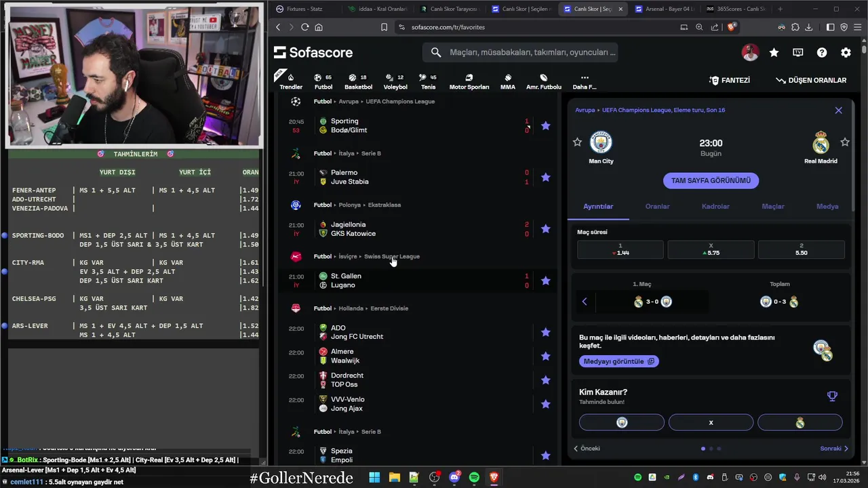Unfavorite the Sporting vs Bodø/Glimt match

coord(545,125)
